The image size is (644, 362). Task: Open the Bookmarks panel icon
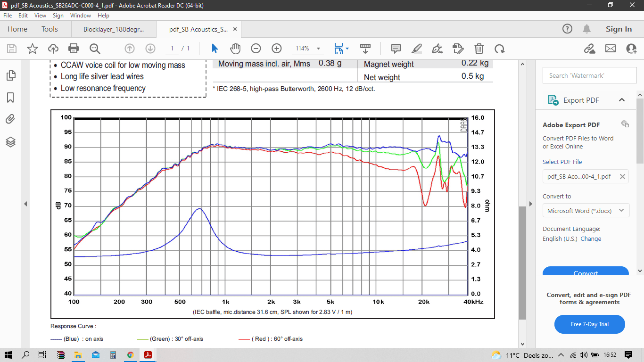click(x=10, y=98)
